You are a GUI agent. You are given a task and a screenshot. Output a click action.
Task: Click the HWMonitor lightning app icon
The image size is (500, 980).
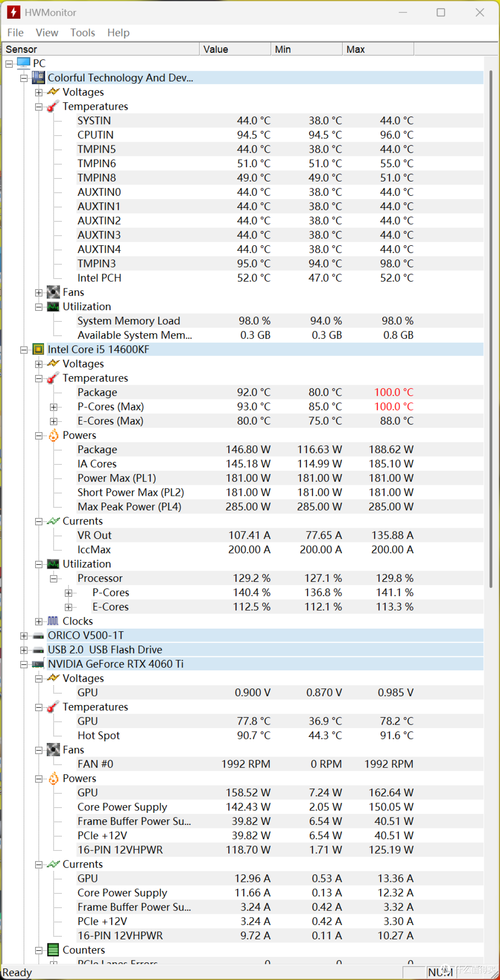13,12
